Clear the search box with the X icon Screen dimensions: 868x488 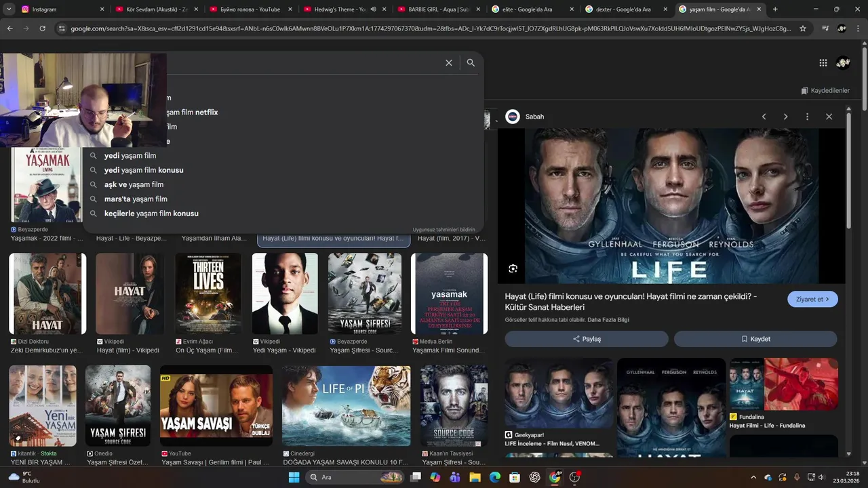(x=448, y=62)
